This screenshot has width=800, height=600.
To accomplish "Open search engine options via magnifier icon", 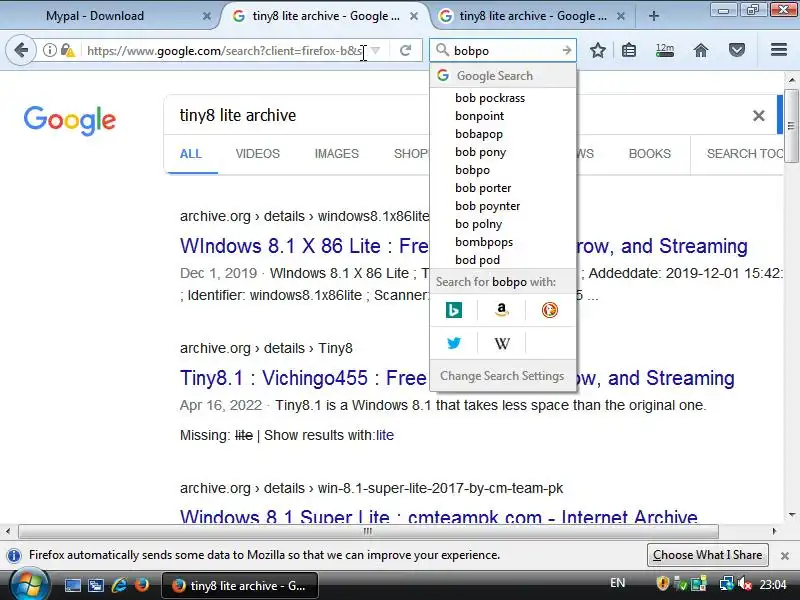I will click(442, 50).
